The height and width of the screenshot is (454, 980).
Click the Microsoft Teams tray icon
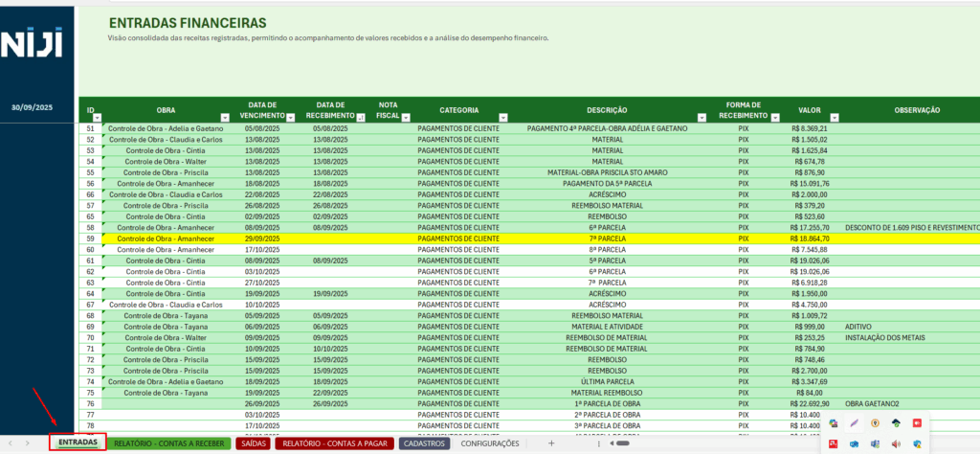point(876,443)
